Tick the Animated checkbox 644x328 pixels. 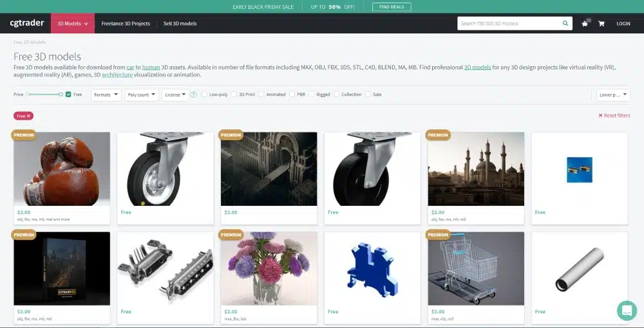(x=261, y=95)
